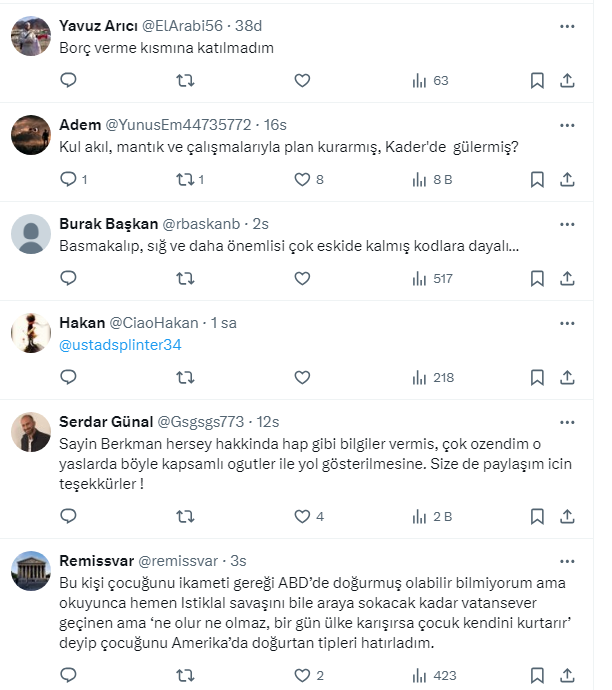Reply to Yavuz Arıcı's tweet
This screenshot has width=612, height=690.
[x=69, y=80]
